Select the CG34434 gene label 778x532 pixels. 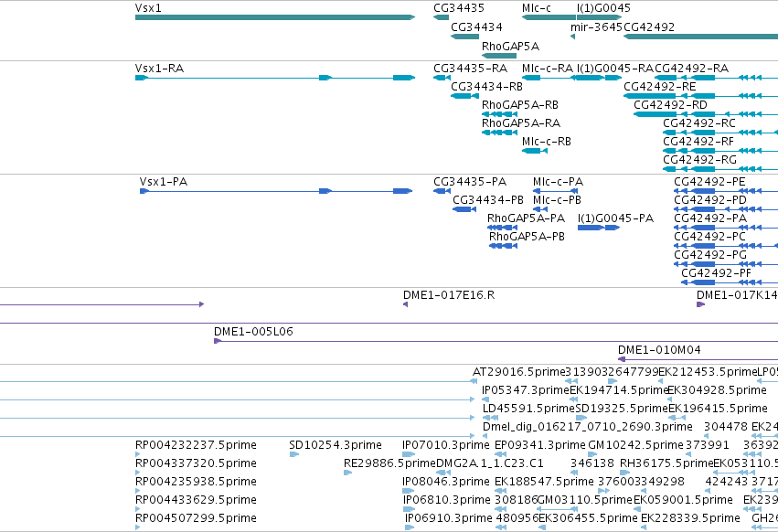476,27
